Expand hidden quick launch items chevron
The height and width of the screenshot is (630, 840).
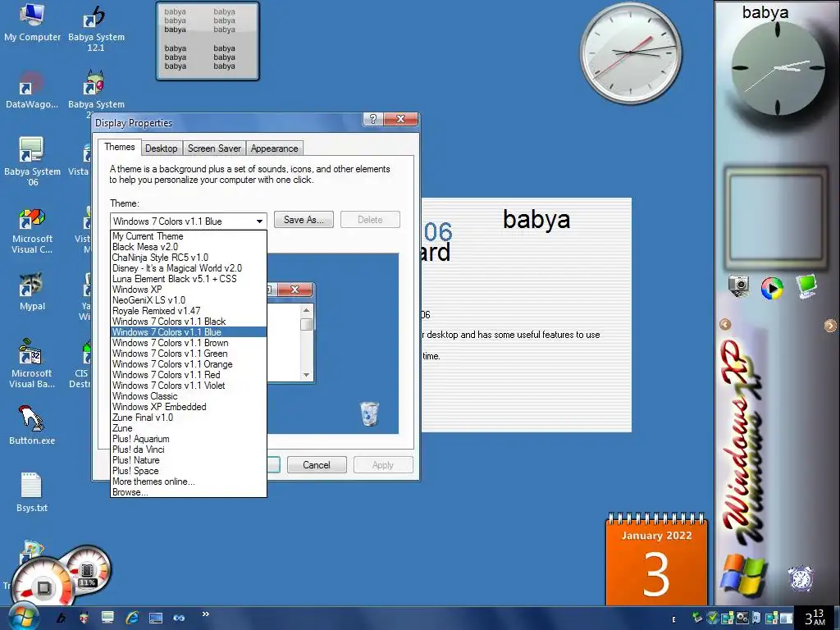[x=205, y=614]
